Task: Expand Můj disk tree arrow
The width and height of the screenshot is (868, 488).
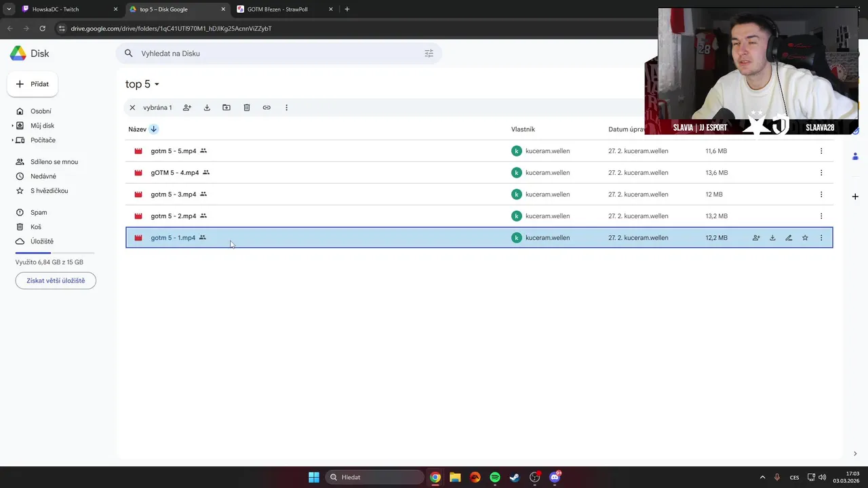Action: [13, 126]
